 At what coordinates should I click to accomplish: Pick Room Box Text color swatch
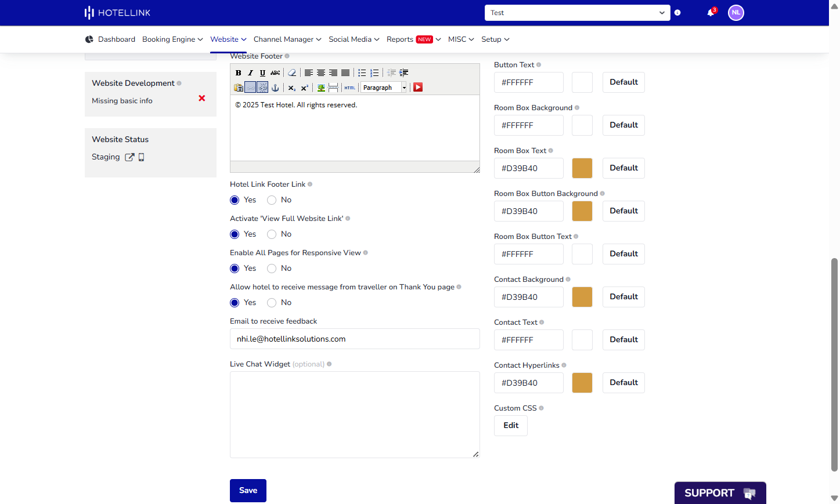[x=582, y=168]
